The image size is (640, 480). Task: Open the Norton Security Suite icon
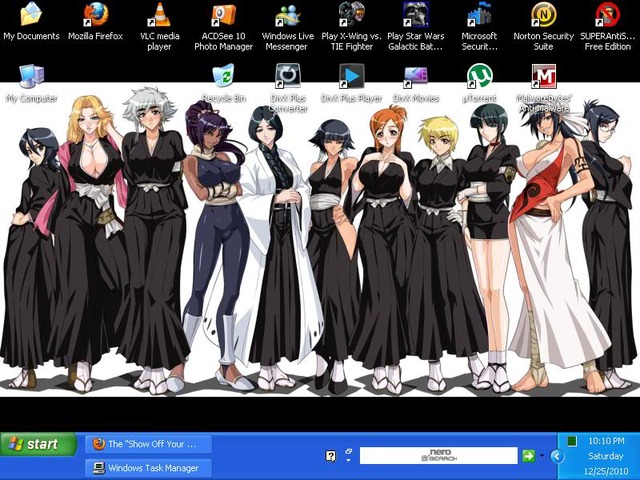[543, 14]
